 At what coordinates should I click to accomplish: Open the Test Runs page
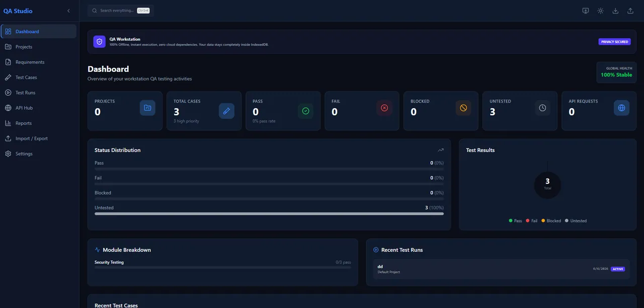click(39, 93)
